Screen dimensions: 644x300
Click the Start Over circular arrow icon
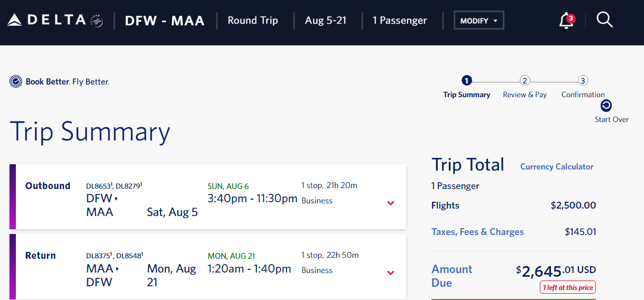tap(606, 106)
